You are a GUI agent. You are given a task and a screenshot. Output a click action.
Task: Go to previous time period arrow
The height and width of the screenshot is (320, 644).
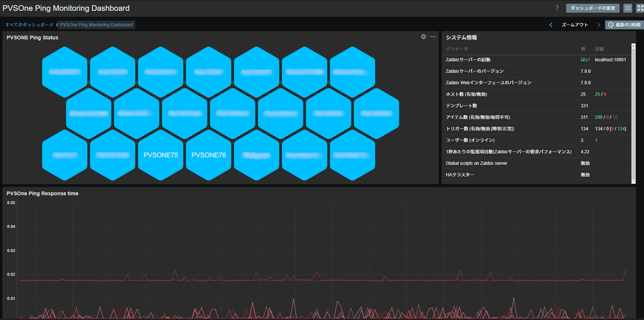(551, 25)
